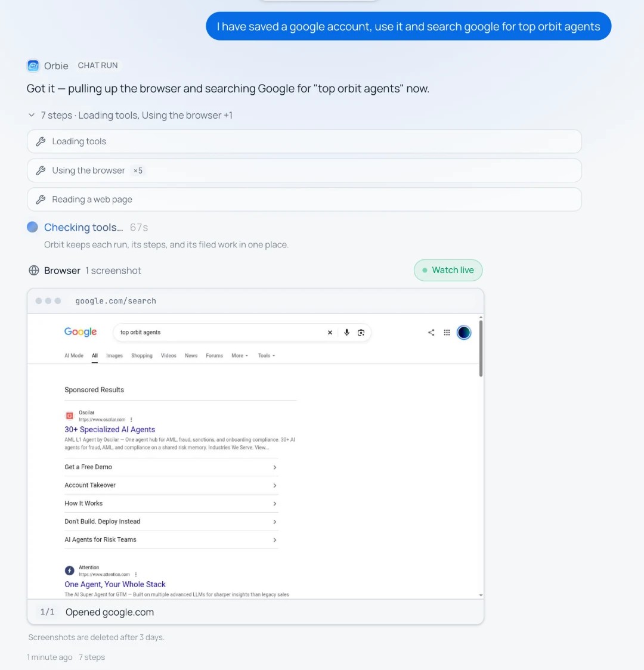Expand AI Agents for Risk Teams sitelink

coord(171,539)
